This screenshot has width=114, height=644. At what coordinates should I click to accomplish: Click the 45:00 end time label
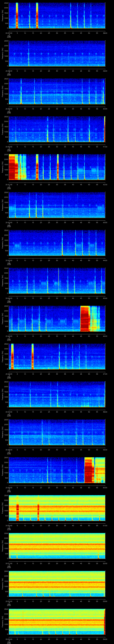[105, 298]
